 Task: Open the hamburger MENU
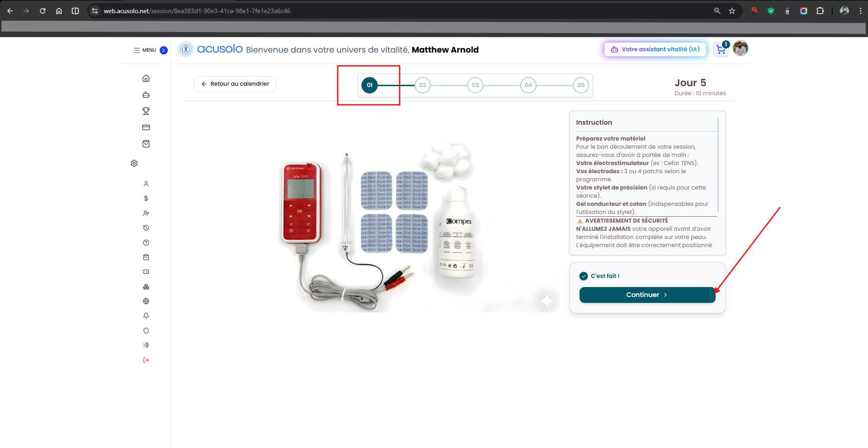145,50
